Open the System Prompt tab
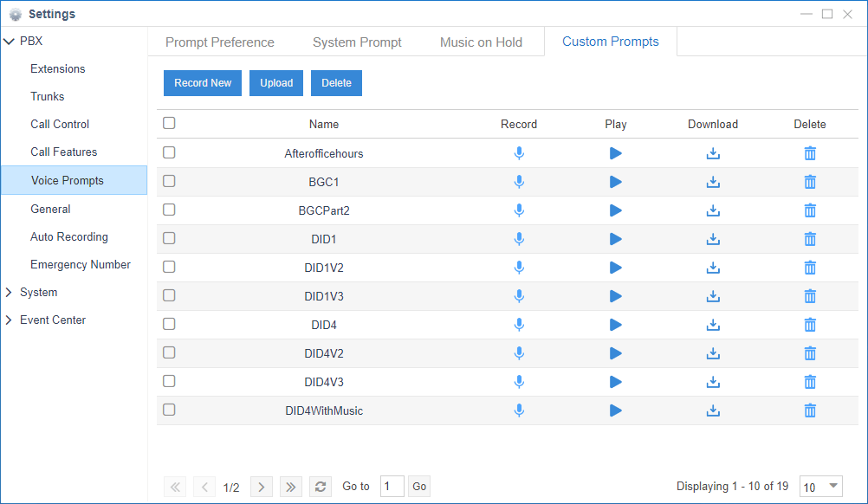868x504 pixels. [357, 42]
